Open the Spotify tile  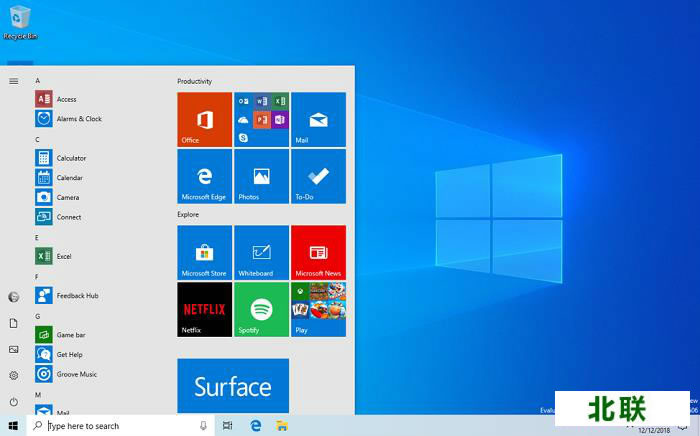[261, 309]
